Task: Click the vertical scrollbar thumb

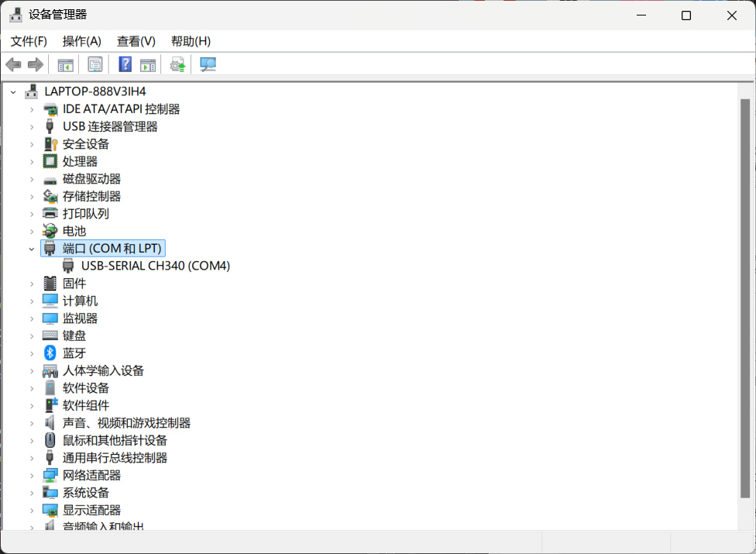Action: click(745, 298)
